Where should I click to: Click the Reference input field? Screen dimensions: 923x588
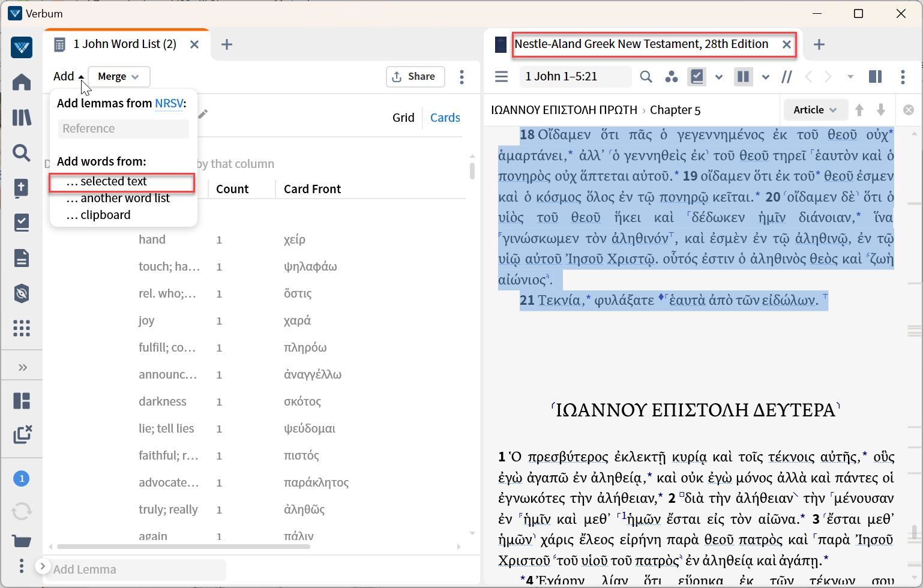pyautogui.click(x=124, y=128)
